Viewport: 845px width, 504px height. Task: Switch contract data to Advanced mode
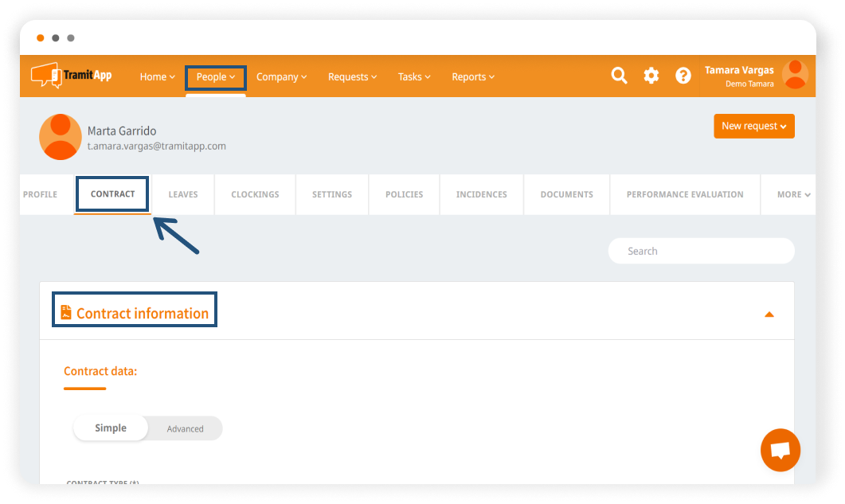[x=185, y=428]
